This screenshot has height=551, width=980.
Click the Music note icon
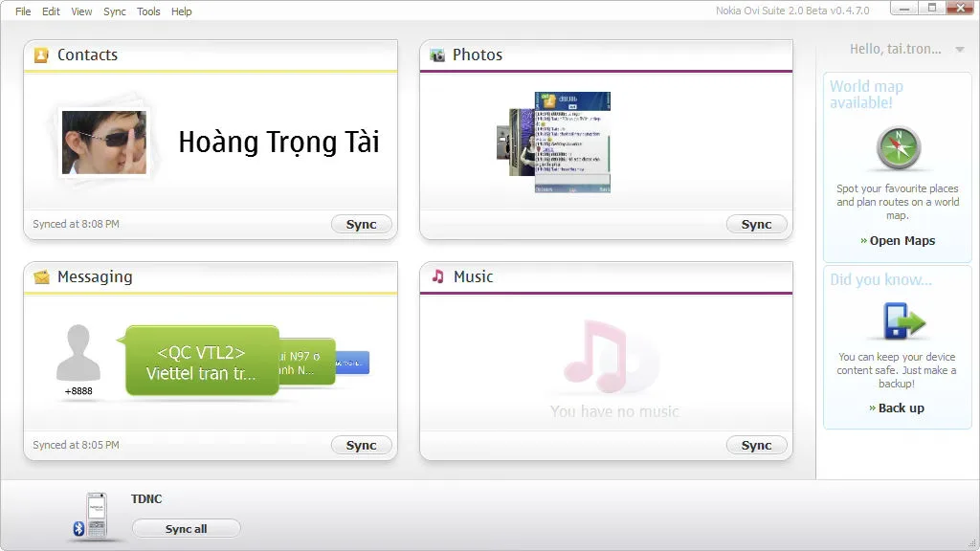pos(437,276)
